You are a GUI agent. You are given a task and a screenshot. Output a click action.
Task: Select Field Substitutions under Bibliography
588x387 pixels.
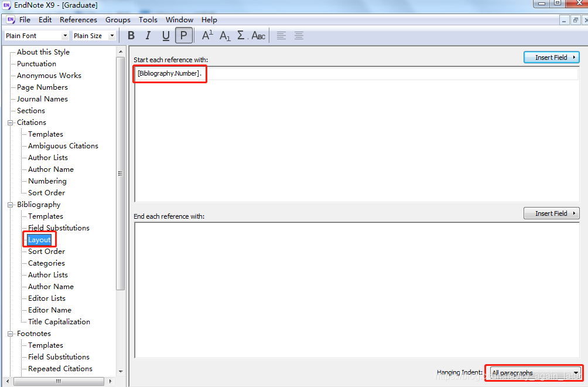tap(59, 228)
